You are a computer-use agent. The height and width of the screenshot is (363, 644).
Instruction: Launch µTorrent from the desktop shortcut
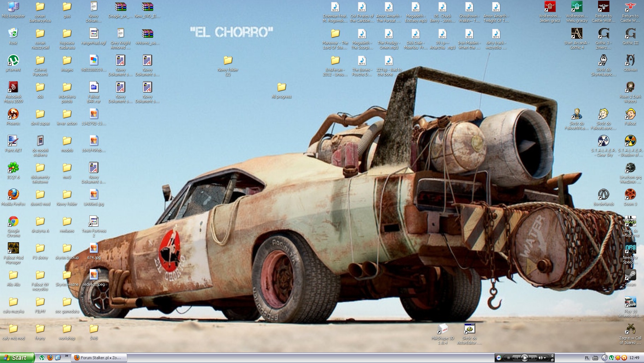tap(13, 63)
